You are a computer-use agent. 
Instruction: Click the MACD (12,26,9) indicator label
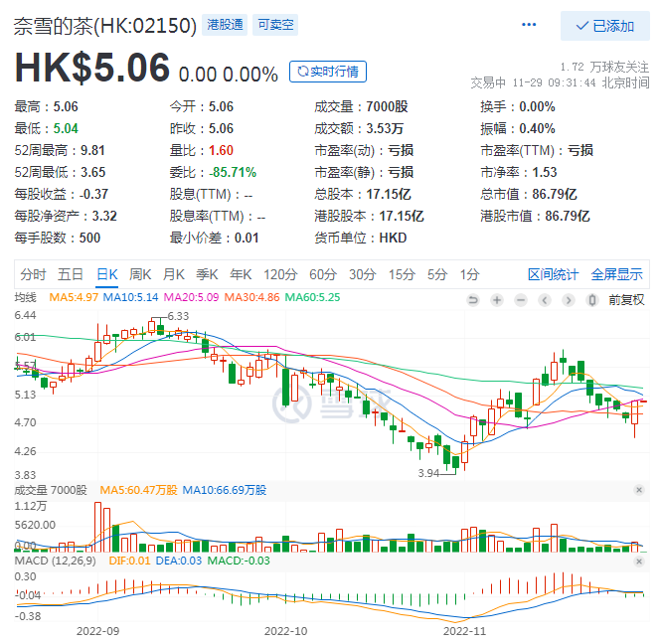pos(56,561)
